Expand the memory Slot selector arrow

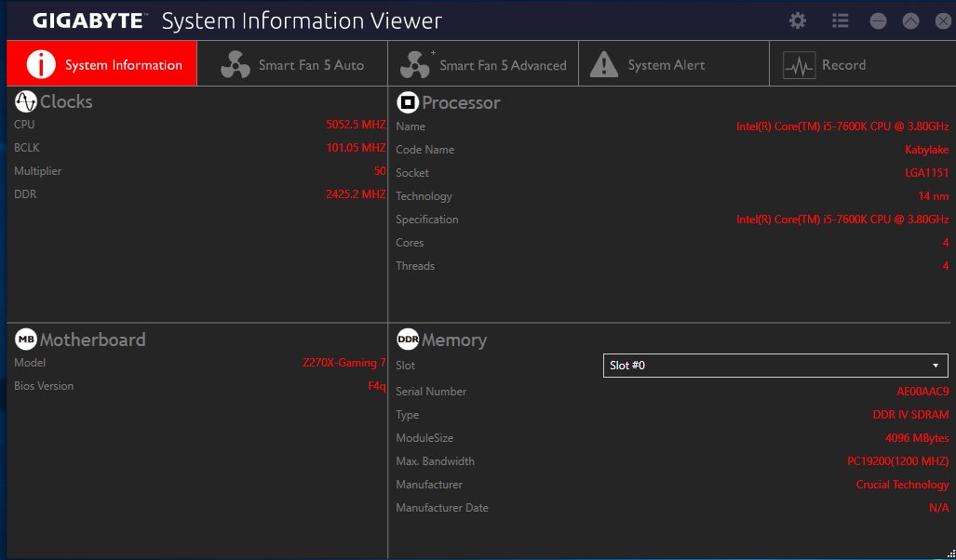pos(936,366)
